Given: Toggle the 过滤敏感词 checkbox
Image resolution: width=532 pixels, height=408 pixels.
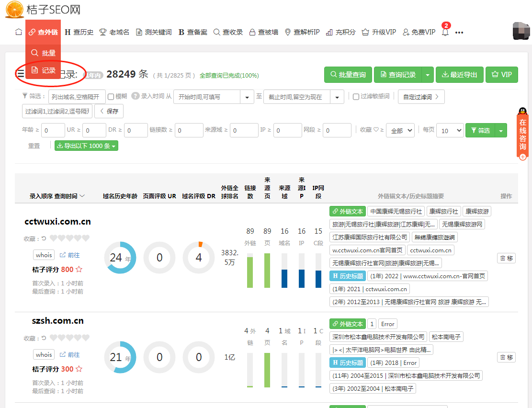Looking at the screenshot, I should (356, 97).
